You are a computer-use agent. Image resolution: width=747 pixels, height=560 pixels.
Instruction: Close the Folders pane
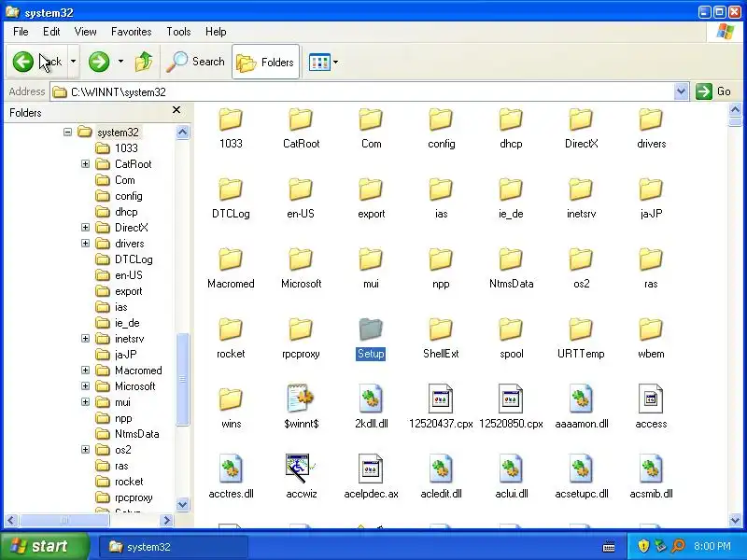[x=176, y=110]
